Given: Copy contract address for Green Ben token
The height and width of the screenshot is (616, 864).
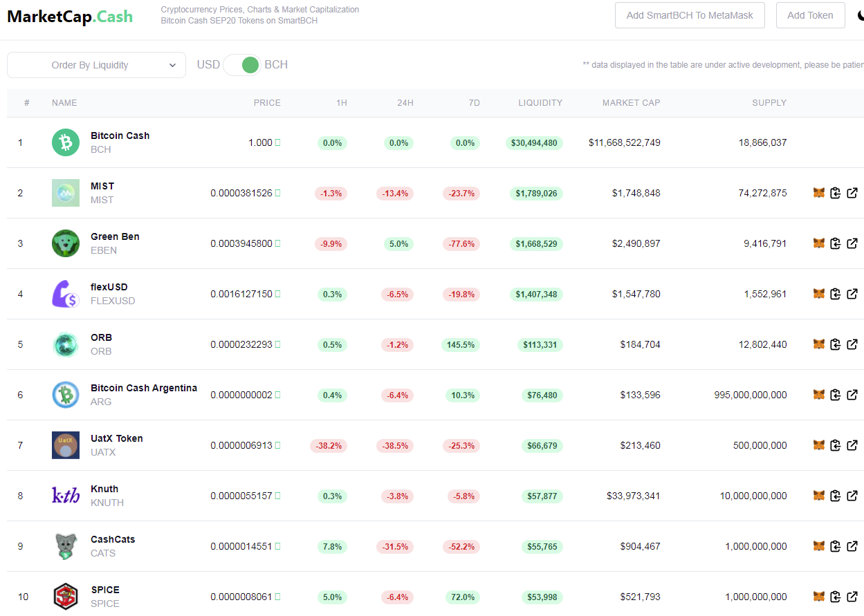Looking at the screenshot, I should point(836,243).
